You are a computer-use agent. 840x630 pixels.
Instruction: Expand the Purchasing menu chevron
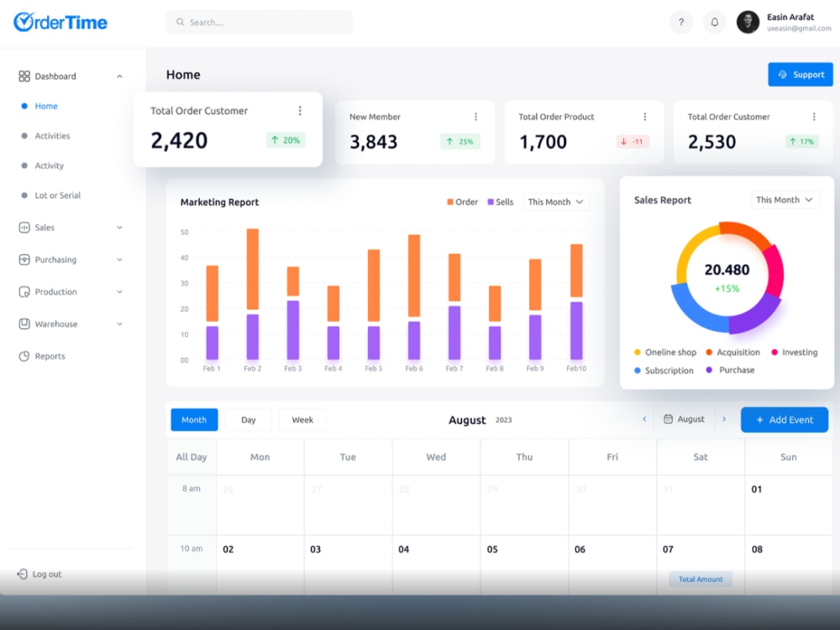pyautogui.click(x=119, y=260)
